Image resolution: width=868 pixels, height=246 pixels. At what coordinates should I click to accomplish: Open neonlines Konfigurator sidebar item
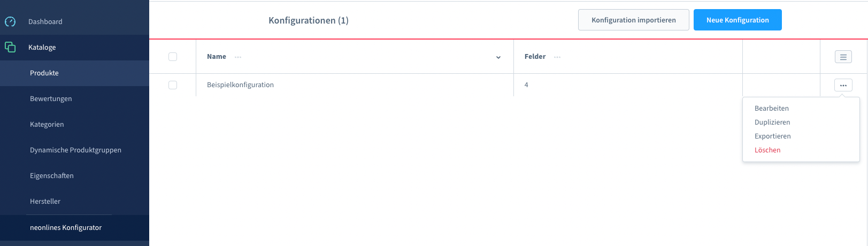[x=66, y=227]
